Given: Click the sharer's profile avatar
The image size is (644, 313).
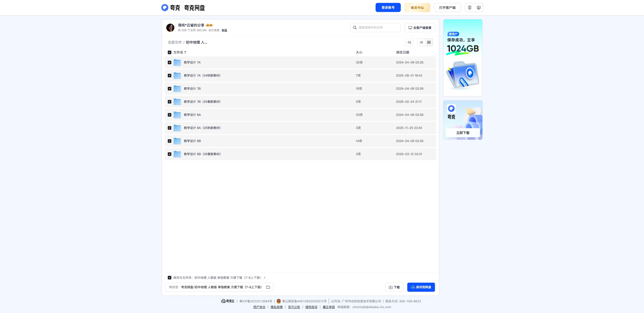Looking at the screenshot, I should tap(170, 28).
